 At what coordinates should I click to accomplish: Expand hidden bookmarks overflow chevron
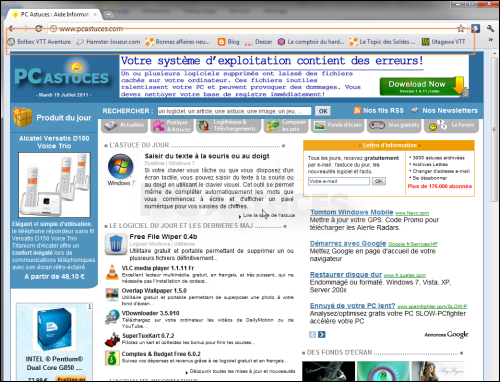coord(491,40)
